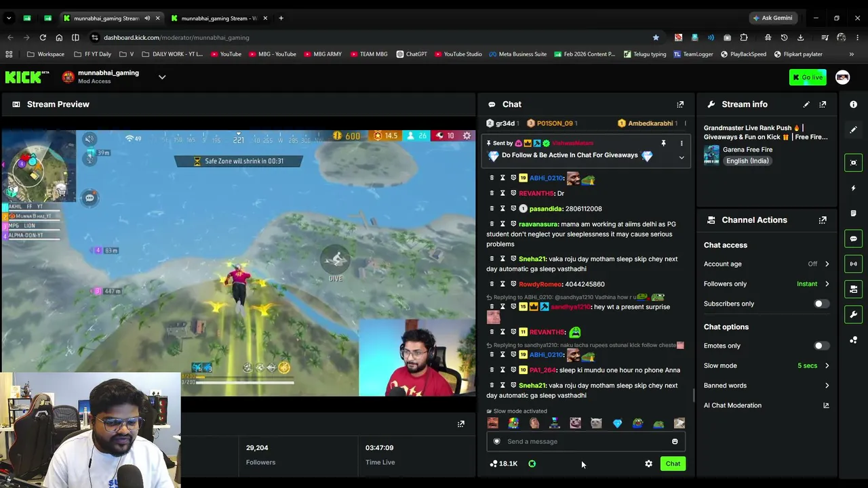
Task: Open the emoji picker in message box
Action: (675, 441)
